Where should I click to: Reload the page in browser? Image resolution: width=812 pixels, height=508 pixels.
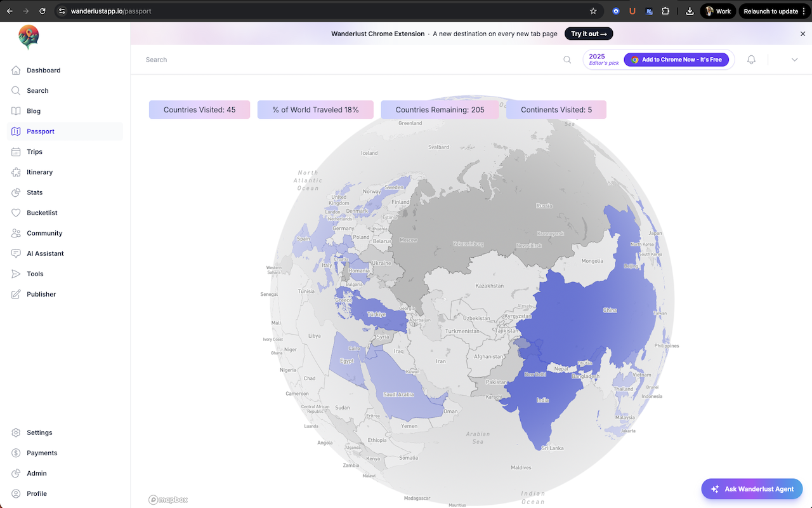point(43,11)
